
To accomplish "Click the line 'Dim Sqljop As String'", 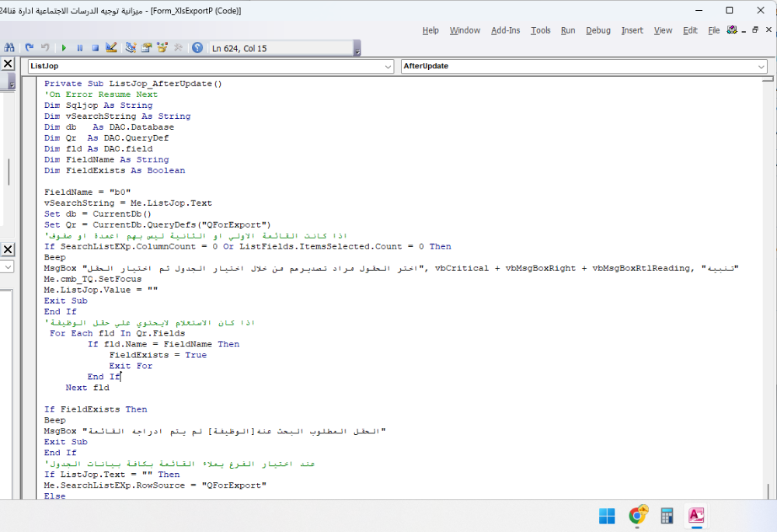I will pos(98,106).
